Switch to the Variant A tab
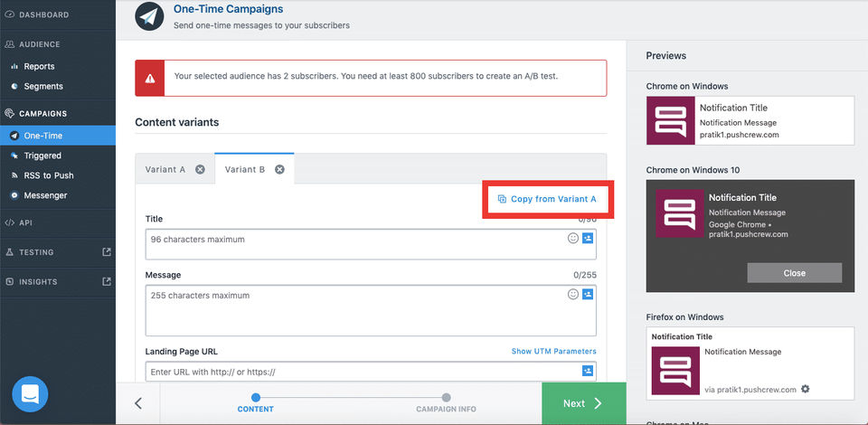868x425 pixels. [x=165, y=169]
